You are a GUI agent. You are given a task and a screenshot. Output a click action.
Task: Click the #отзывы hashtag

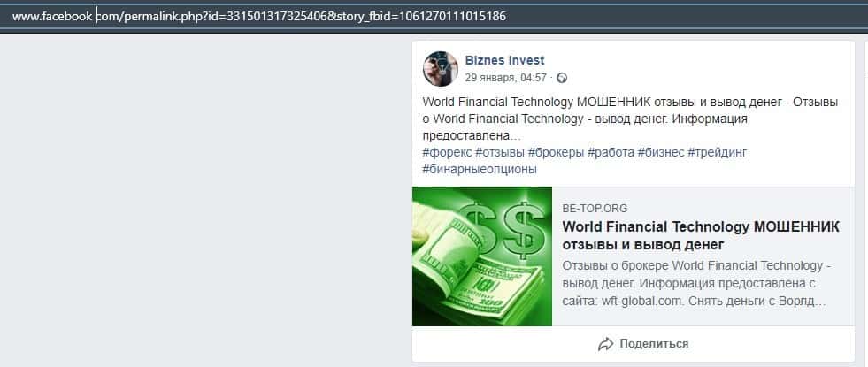point(500,152)
